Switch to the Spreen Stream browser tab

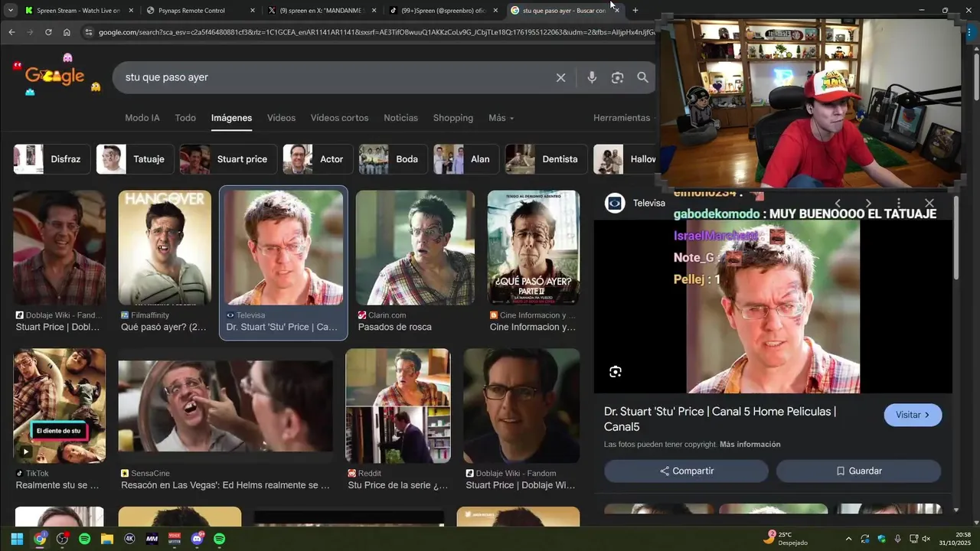pyautogui.click(x=78, y=11)
